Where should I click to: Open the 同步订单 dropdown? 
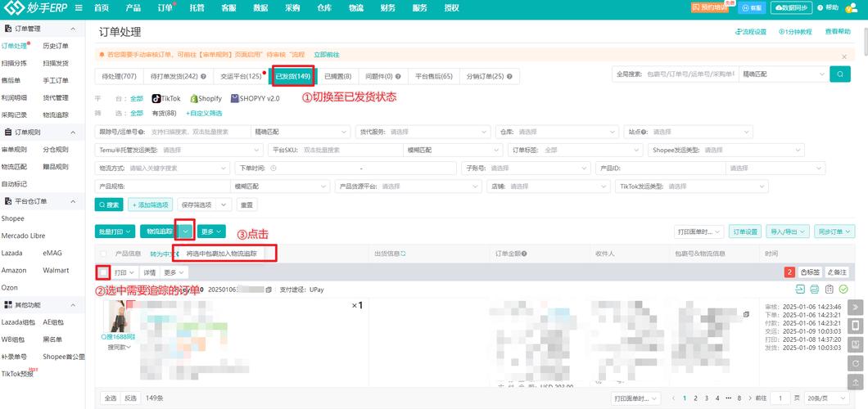point(834,231)
